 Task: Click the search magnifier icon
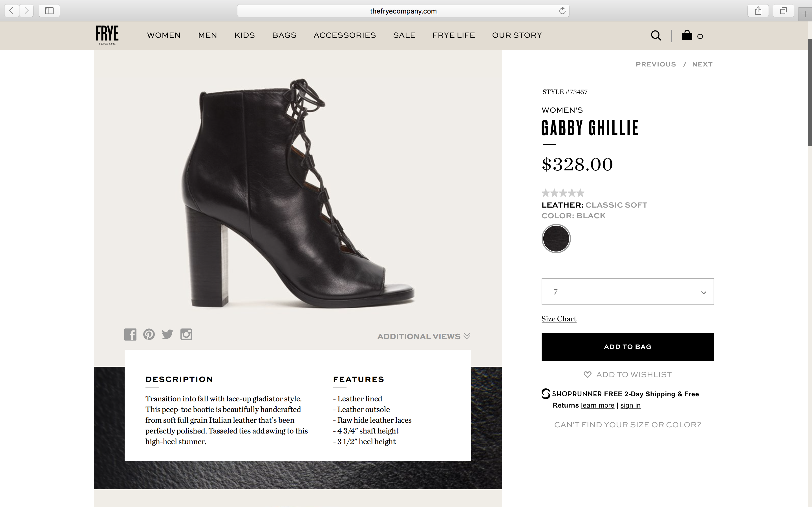[656, 35]
